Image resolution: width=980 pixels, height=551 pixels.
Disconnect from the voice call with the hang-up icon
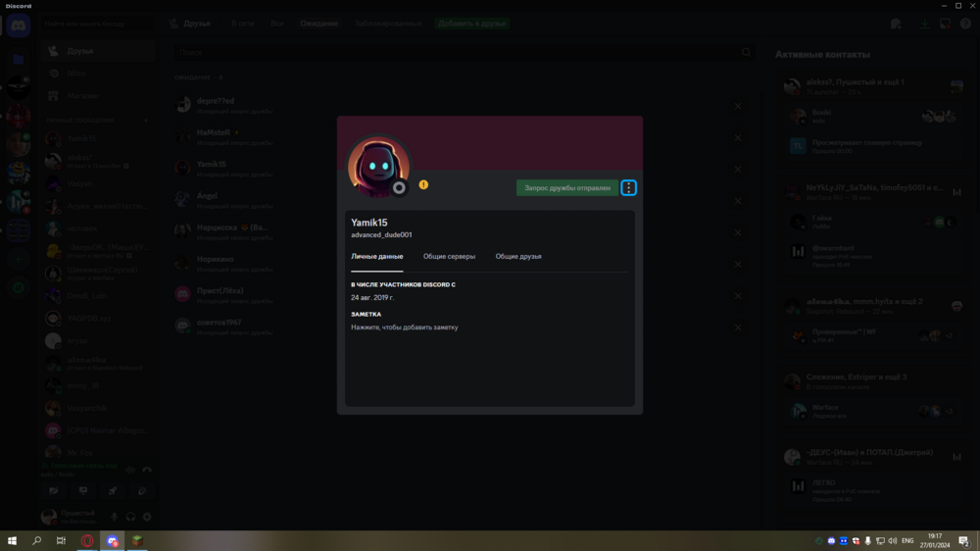[147, 470]
